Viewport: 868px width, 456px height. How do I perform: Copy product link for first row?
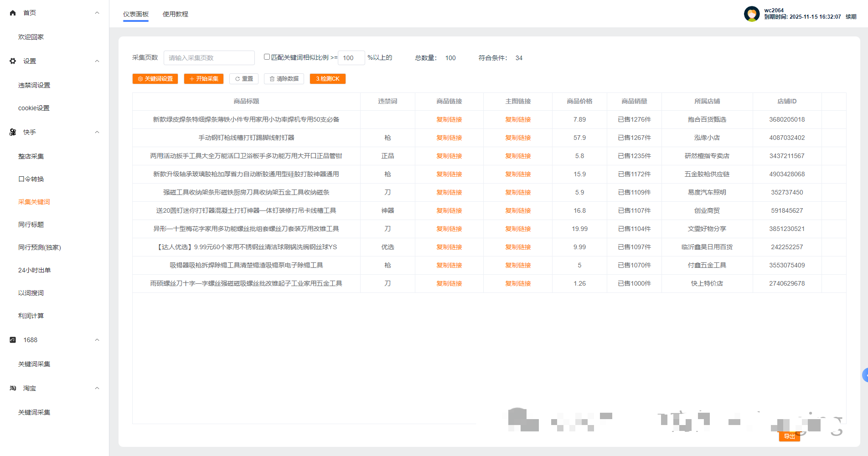(x=449, y=119)
